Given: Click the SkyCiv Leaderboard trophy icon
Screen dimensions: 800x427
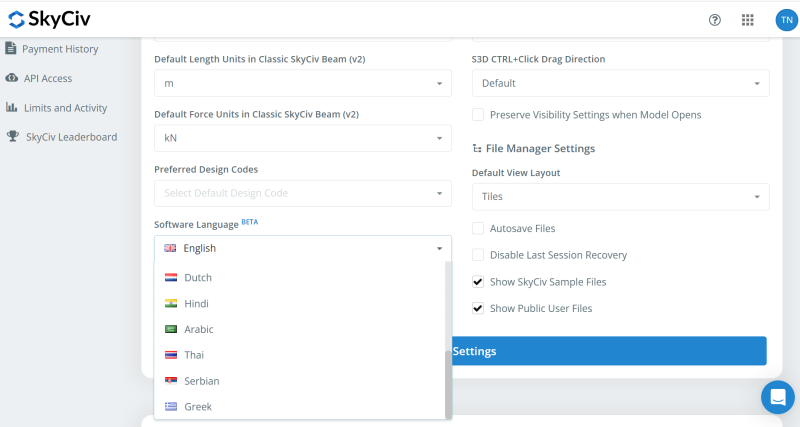Looking at the screenshot, I should (13, 136).
